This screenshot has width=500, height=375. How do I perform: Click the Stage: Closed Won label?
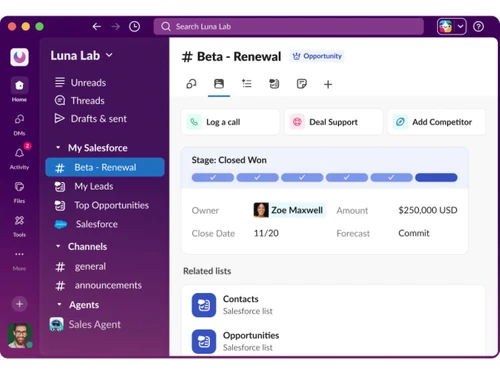pyautogui.click(x=229, y=160)
